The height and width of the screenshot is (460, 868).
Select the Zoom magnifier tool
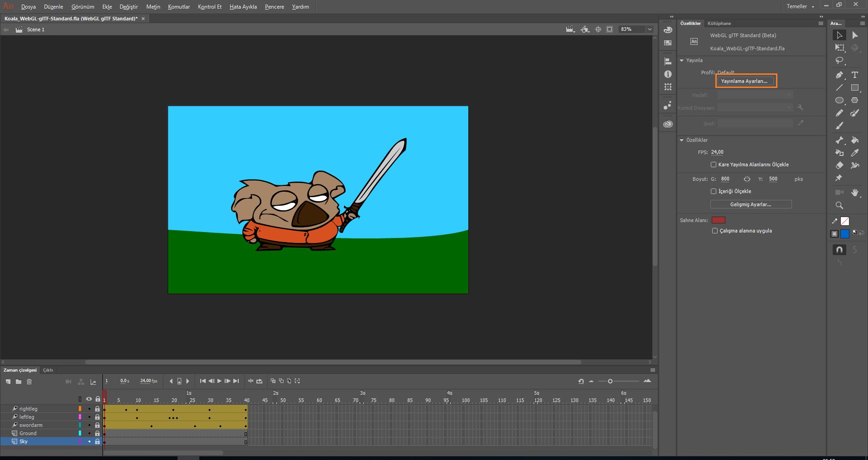point(839,205)
